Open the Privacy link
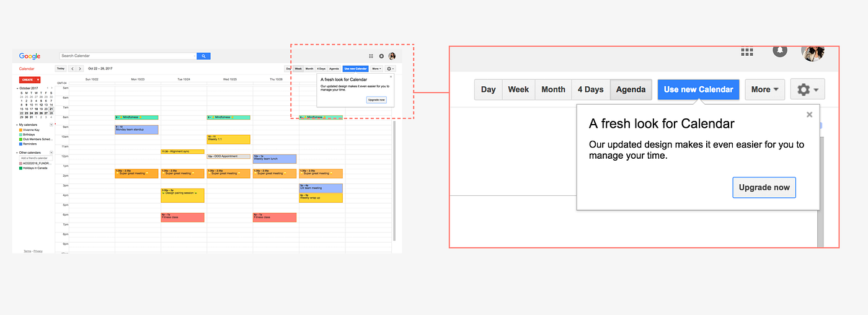Screen dimensions: 868x315 coord(38,251)
